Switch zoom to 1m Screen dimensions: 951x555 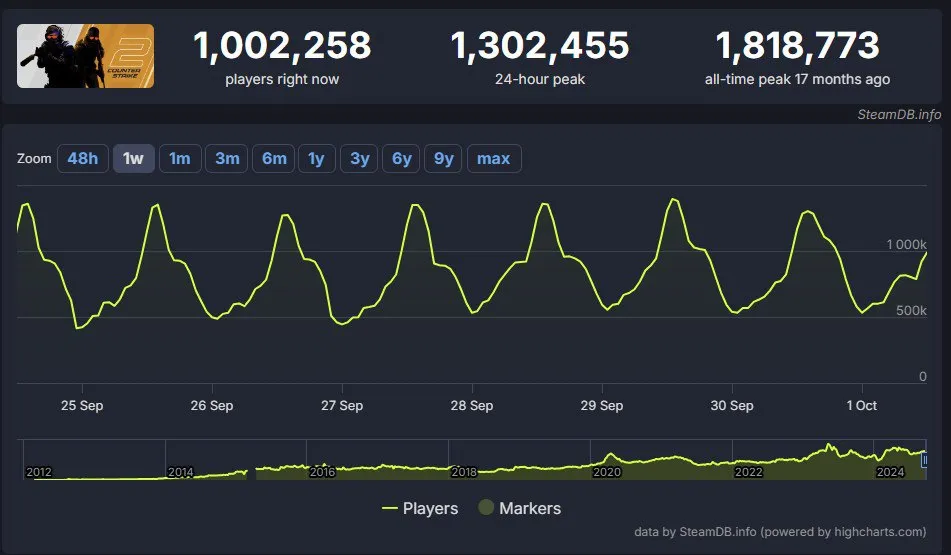pyautogui.click(x=180, y=159)
